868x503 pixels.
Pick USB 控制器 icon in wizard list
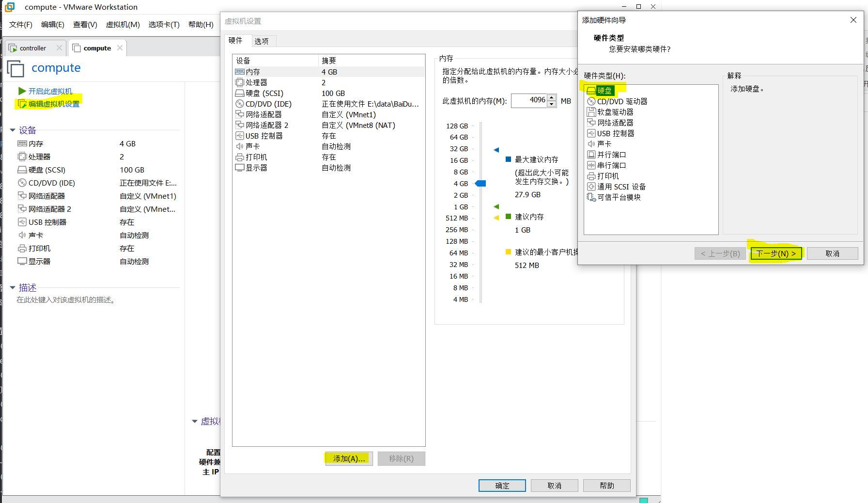tap(591, 133)
